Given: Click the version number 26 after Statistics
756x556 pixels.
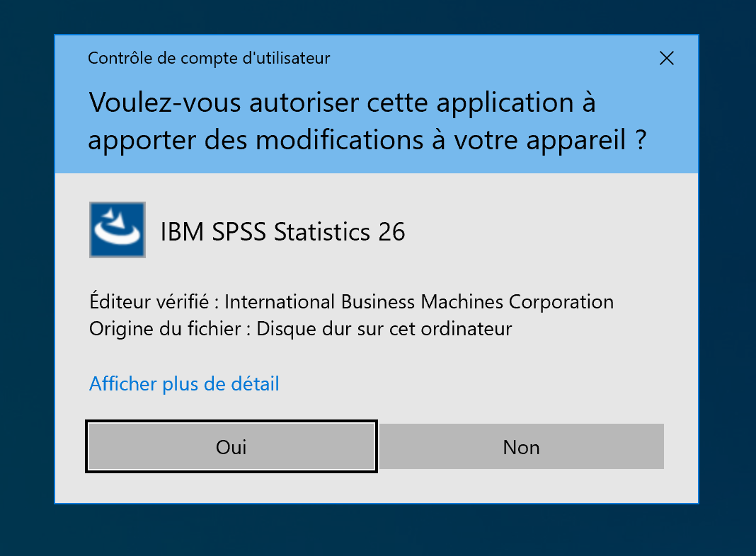Looking at the screenshot, I should [x=391, y=231].
